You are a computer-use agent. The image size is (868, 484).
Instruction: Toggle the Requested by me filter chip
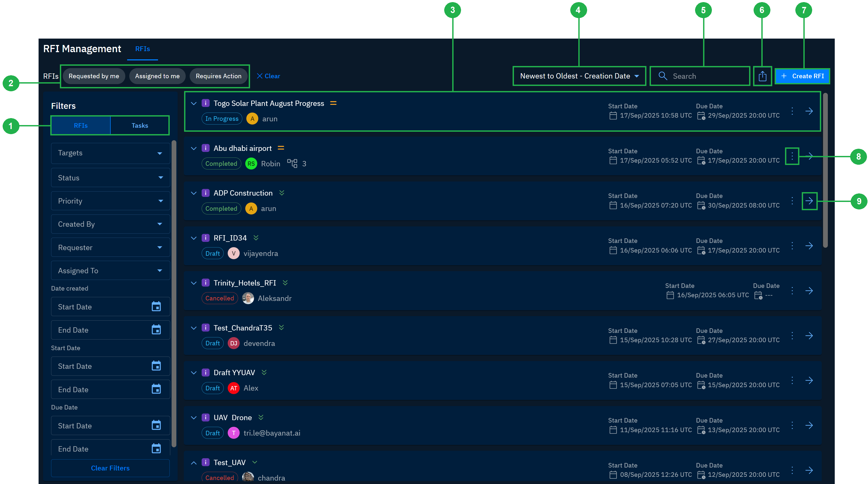94,76
